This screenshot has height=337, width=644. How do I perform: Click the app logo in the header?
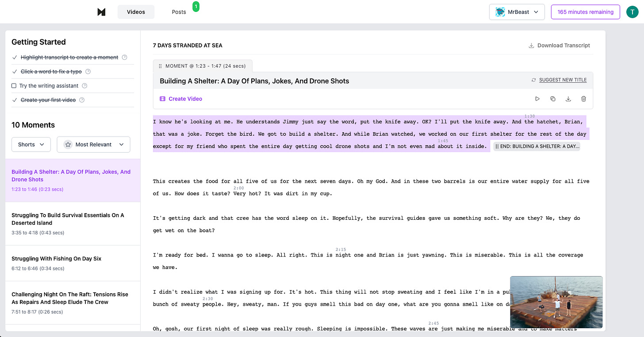click(x=101, y=12)
